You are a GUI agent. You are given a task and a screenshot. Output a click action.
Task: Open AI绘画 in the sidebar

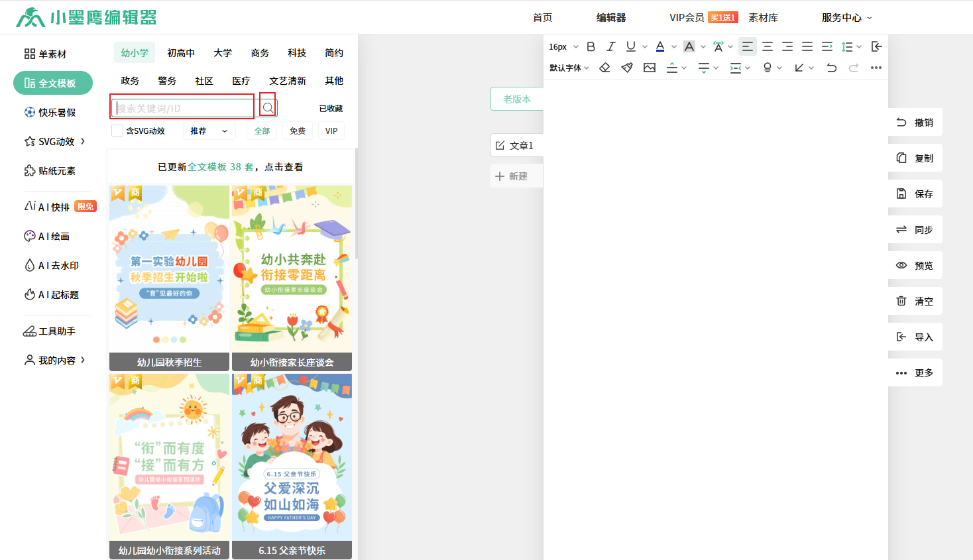(x=46, y=236)
